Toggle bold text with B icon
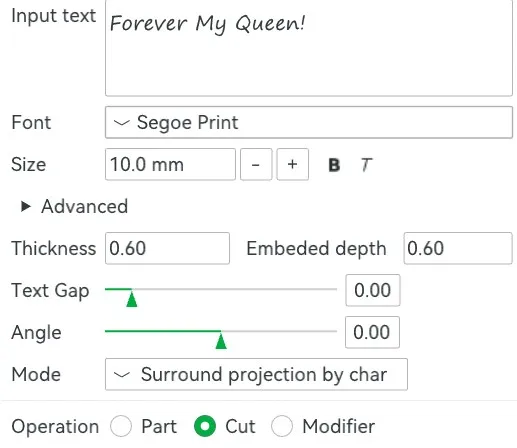The width and height of the screenshot is (517, 448). click(x=334, y=165)
